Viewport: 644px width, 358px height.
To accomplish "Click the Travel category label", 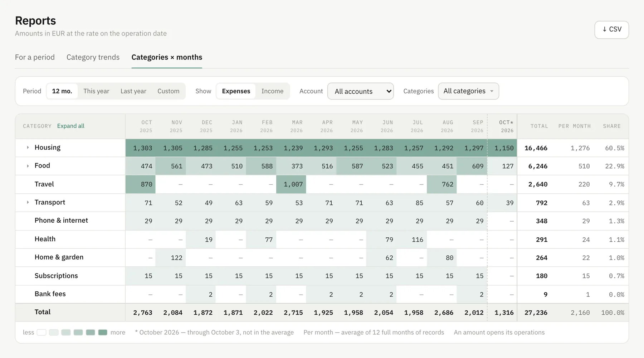I will click(x=44, y=184).
